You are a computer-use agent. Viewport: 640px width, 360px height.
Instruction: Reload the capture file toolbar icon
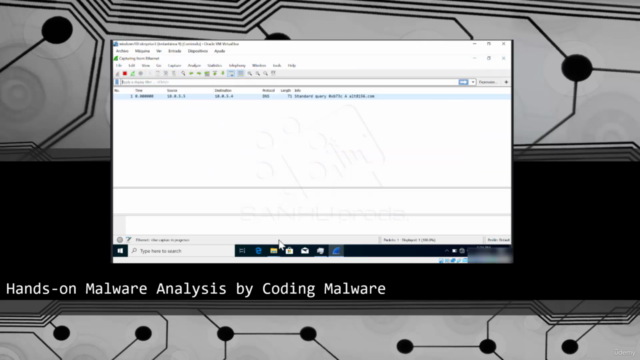(x=174, y=73)
